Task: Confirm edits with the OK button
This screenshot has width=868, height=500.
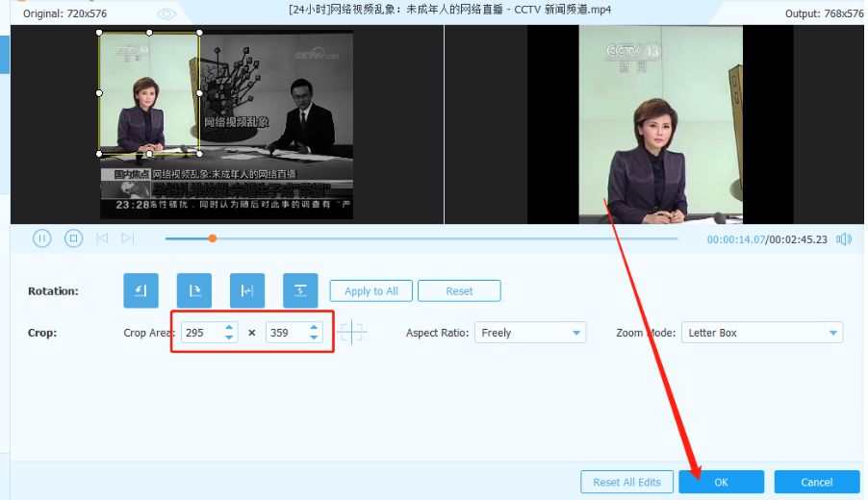Action: point(722,482)
